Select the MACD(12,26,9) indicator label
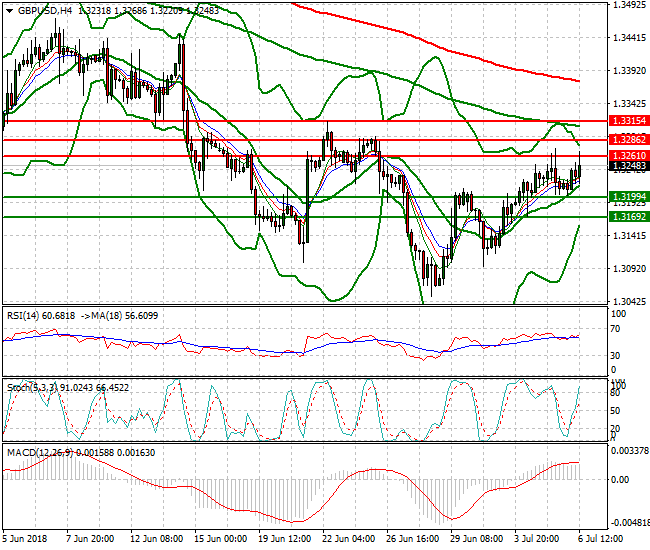The image size is (650, 550). pos(81,453)
